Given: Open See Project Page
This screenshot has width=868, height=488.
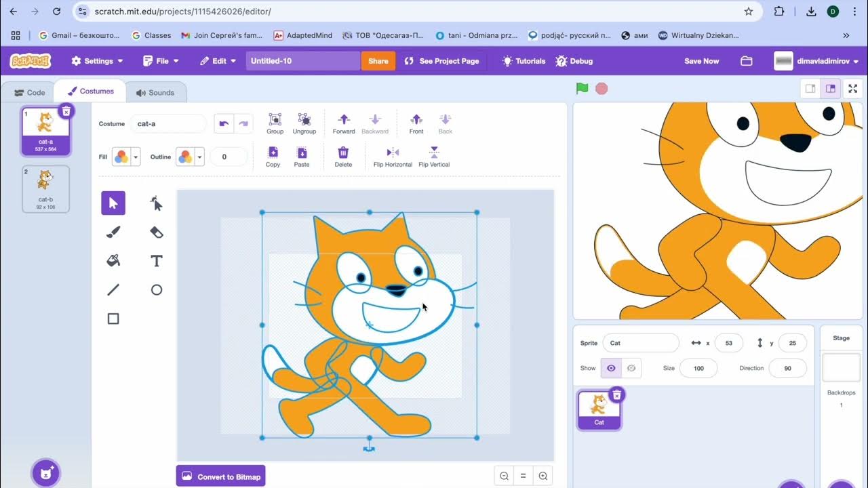Looking at the screenshot, I should [x=442, y=61].
